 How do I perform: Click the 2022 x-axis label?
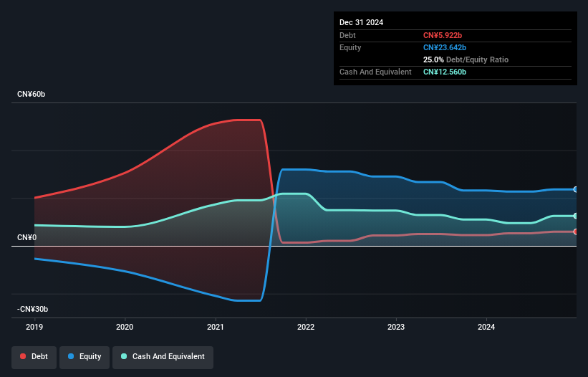306,327
